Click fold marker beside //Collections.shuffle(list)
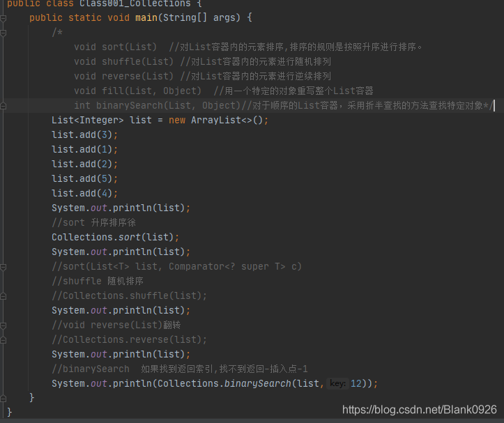504x423 pixels. coord(3,296)
